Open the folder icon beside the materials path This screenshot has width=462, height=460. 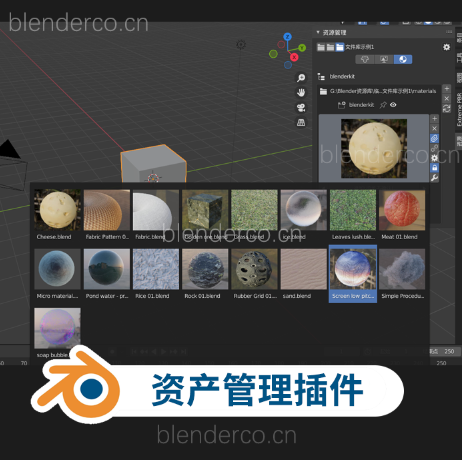pyautogui.click(x=323, y=91)
